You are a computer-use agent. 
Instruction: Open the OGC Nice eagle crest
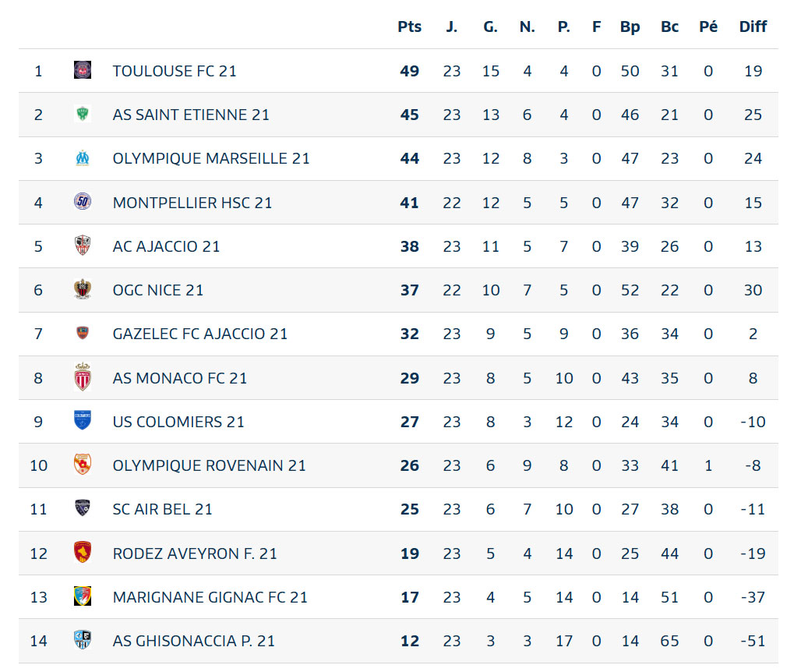tap(83, 289)
